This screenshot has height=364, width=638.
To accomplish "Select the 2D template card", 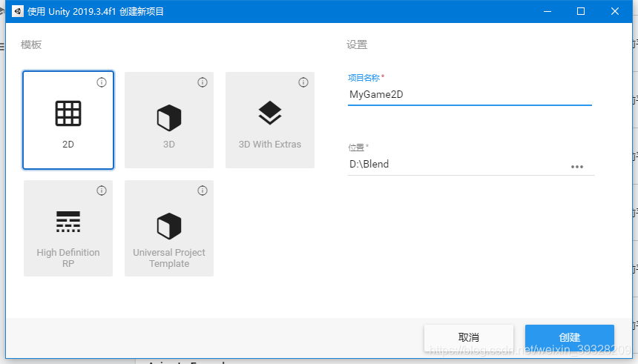I will [x=68, y=120].
